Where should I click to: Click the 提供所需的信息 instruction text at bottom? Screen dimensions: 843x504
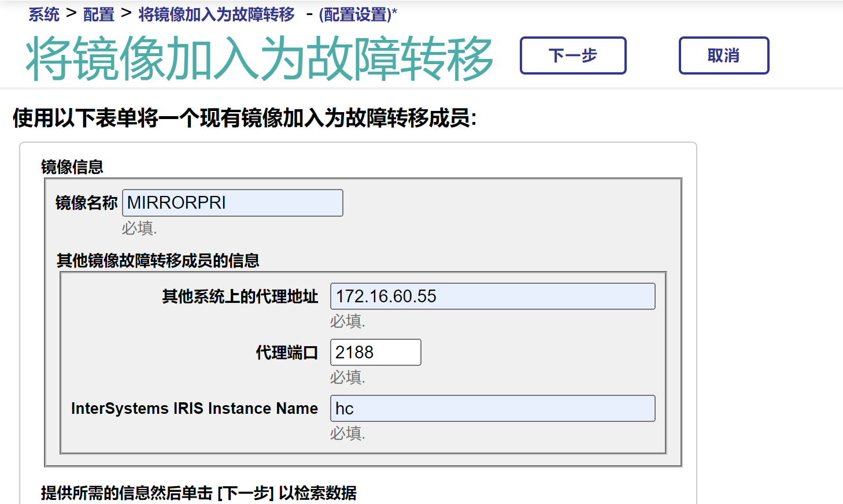point(199,493)
